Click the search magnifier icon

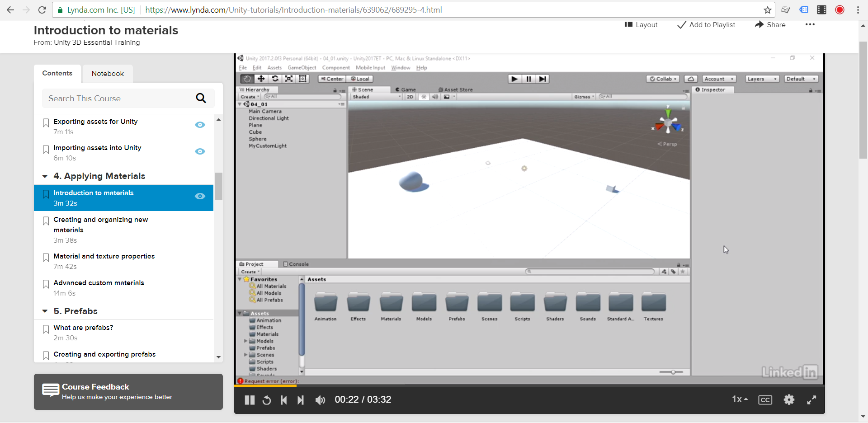(x=201, y=98)
